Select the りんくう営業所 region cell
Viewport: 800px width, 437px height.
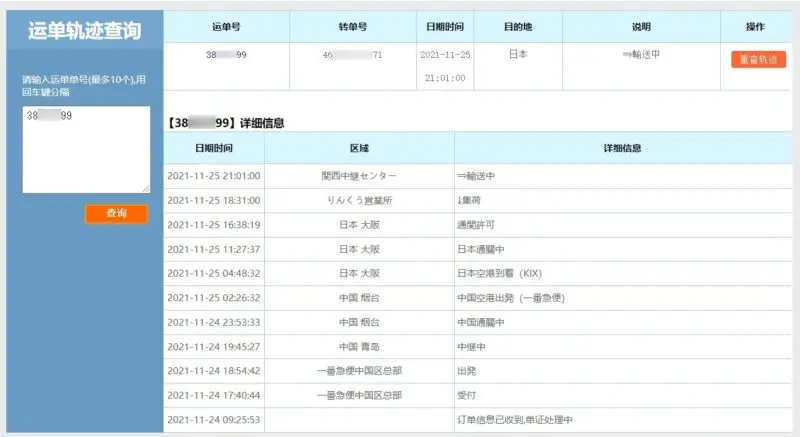(x=359, y=200)
